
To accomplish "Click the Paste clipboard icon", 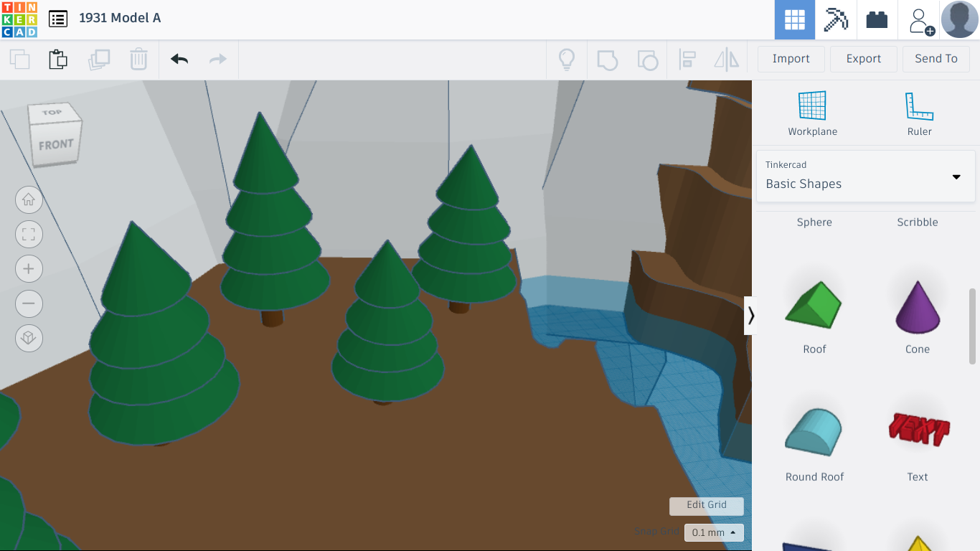I will 58,59.
